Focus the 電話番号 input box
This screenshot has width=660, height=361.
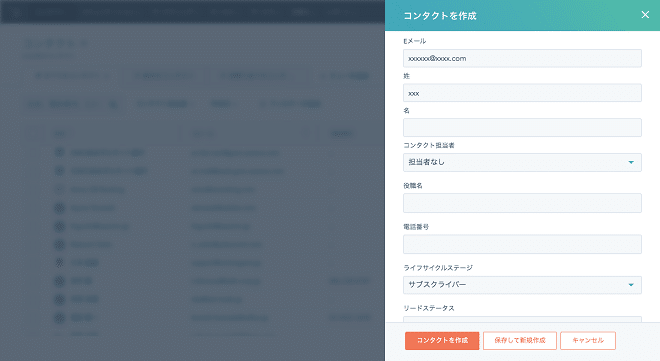(522, 244)
